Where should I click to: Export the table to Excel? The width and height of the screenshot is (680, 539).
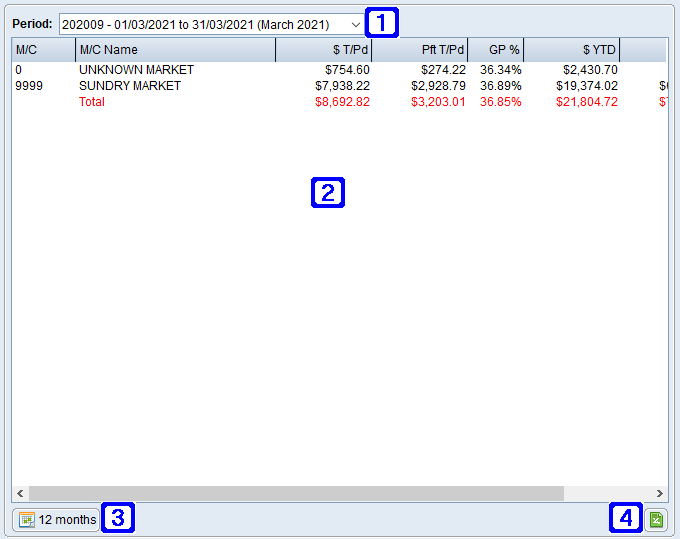(x=656, y=519)
